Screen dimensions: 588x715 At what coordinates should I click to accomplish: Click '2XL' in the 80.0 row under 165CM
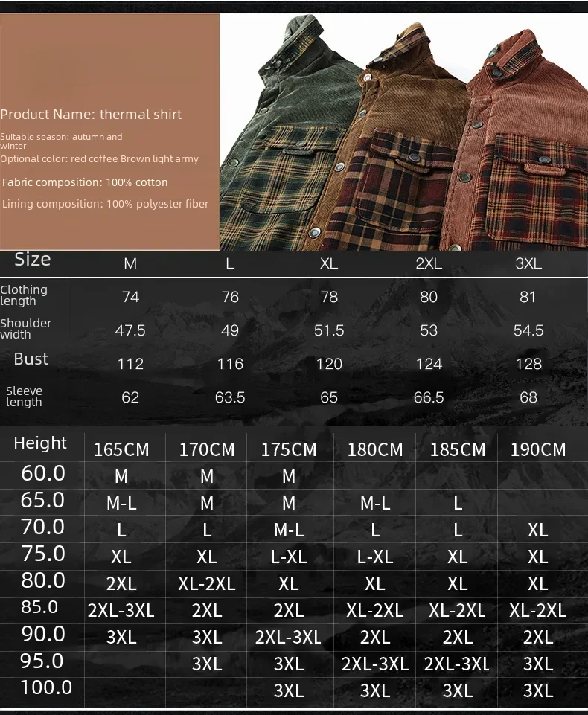121,583
